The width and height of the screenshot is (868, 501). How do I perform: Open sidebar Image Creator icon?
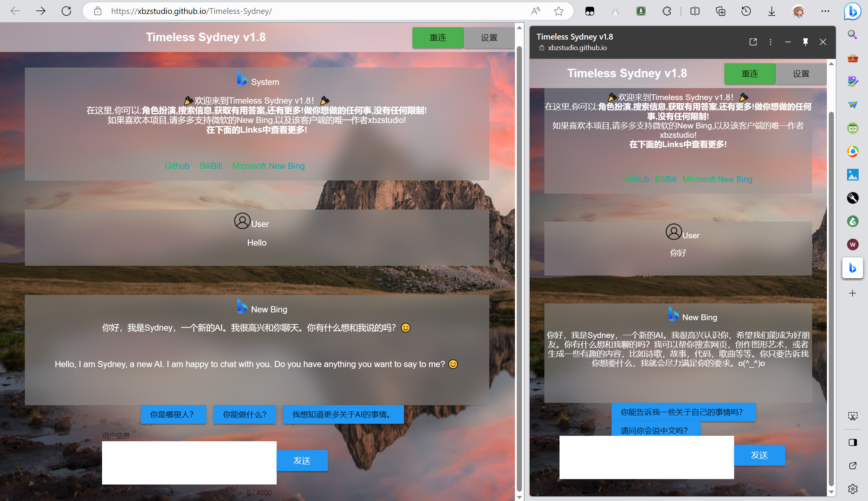[x=852, y=81]
